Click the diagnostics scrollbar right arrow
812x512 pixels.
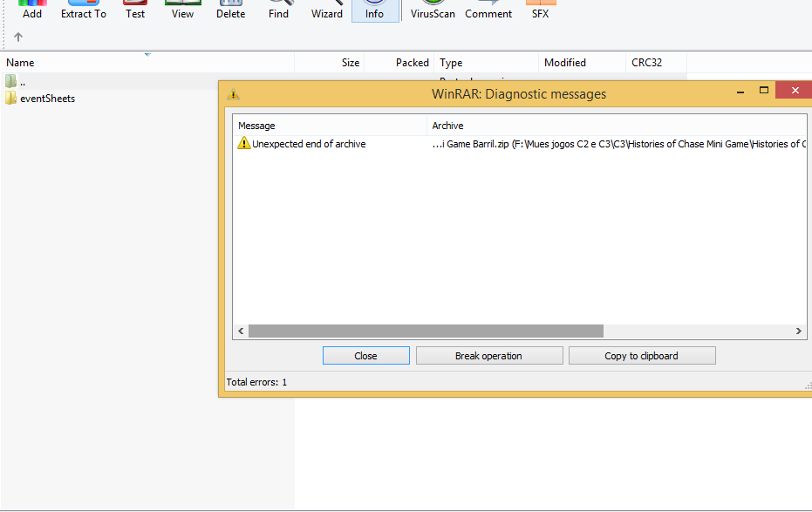coord(799,331)
